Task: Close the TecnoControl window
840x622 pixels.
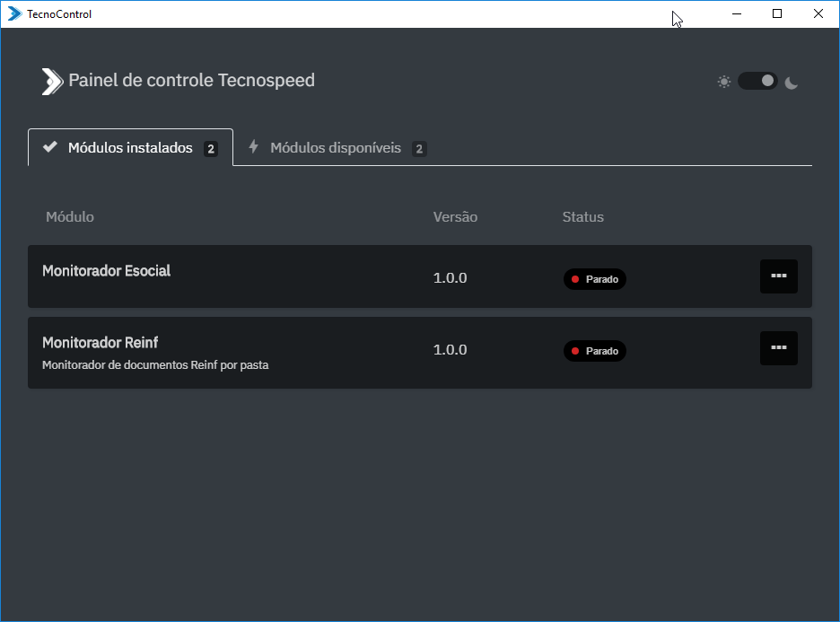Action: 818,14
